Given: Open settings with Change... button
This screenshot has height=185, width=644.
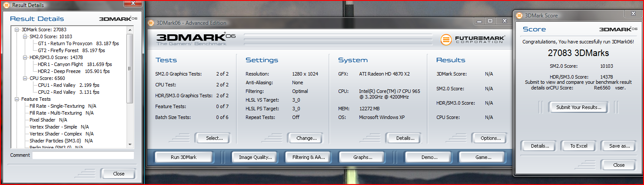Looking at the screenshot, I should click(x=305, y=138).
